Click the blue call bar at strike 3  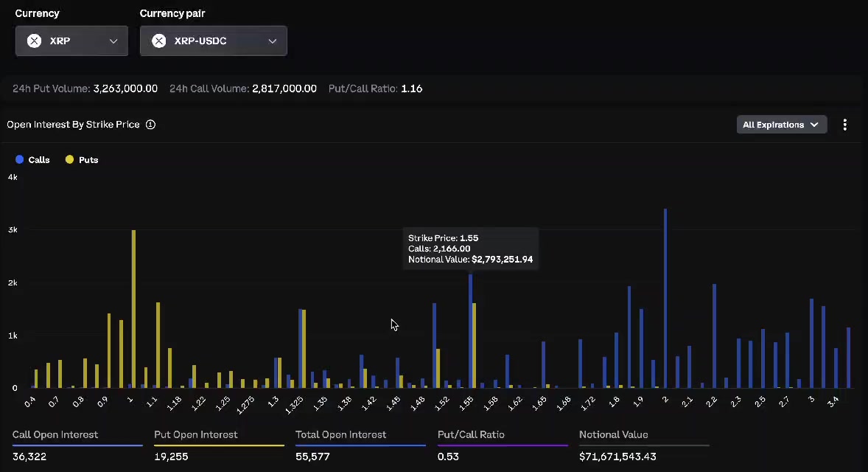tap(811, 344)
